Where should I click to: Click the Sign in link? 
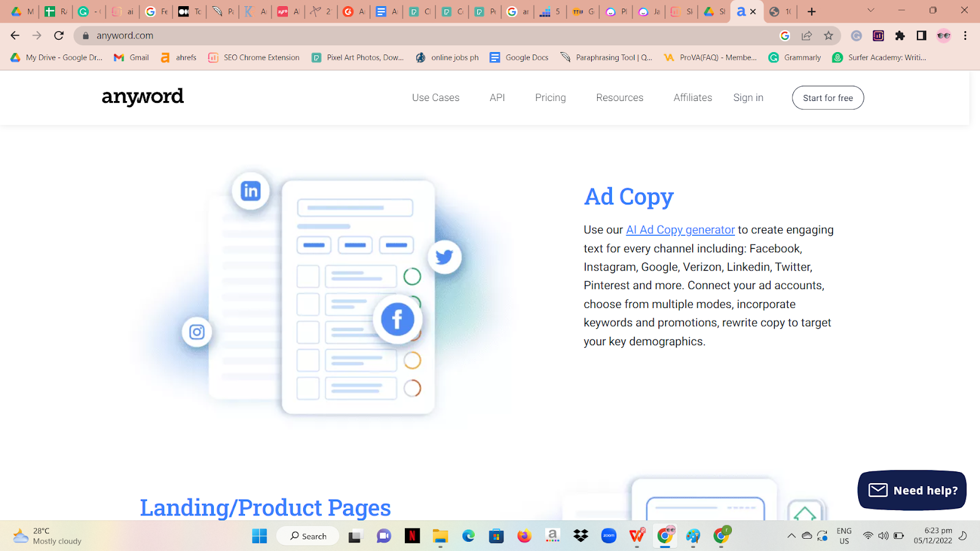pos(748,97)
